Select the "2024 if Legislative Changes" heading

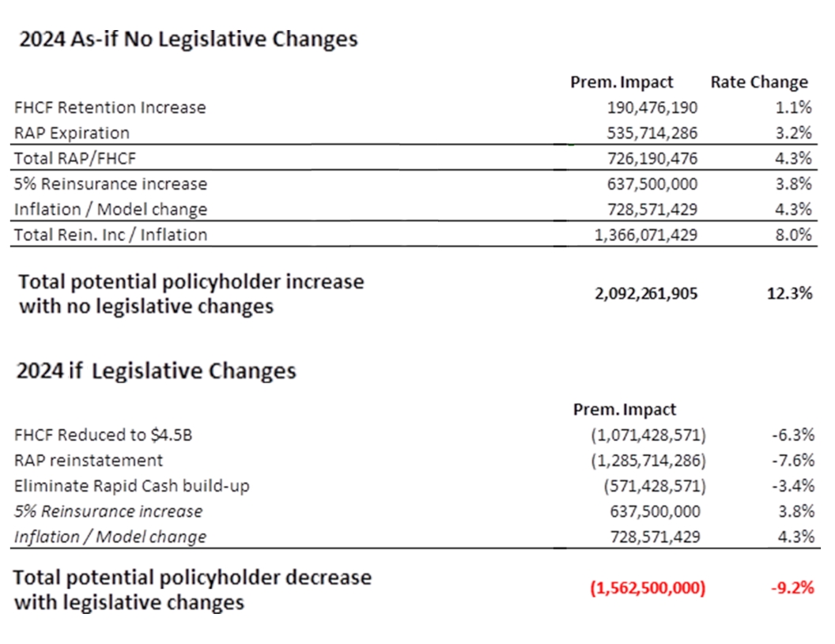point(157,371)
